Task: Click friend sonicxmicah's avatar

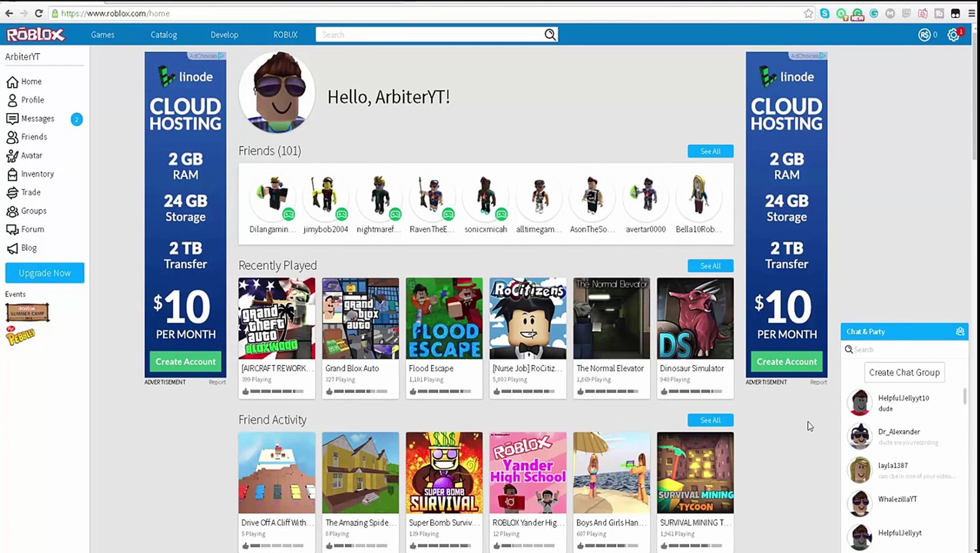Action: [x=485, y=197]
